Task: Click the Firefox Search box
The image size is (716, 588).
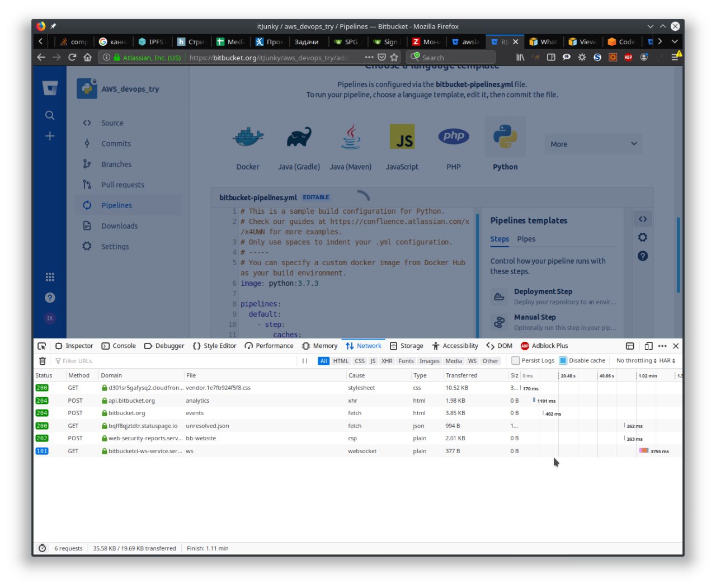Action: coord(451,57)
